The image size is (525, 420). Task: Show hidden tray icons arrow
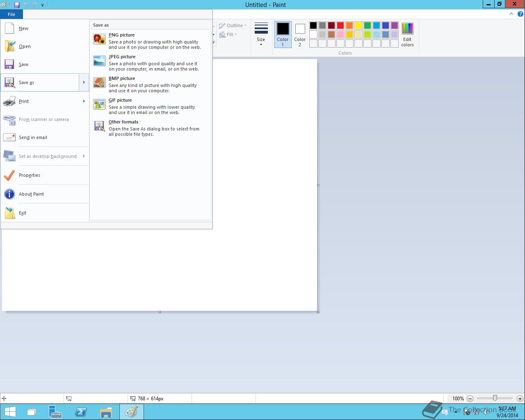(456, 412)
